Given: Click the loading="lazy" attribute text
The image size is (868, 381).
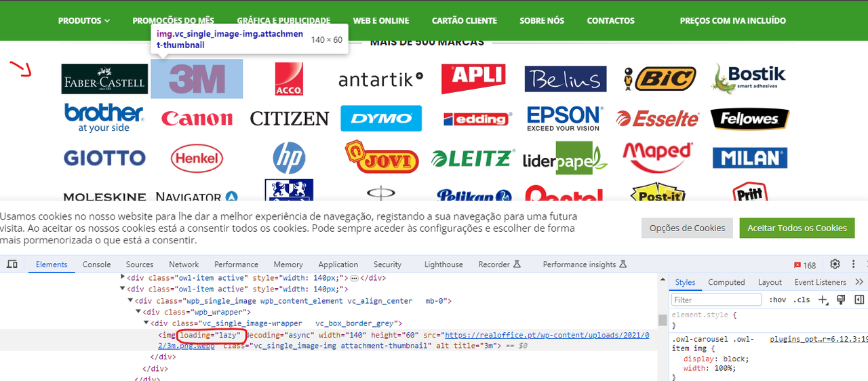Looking at the screenshot, I should point(211,335).
